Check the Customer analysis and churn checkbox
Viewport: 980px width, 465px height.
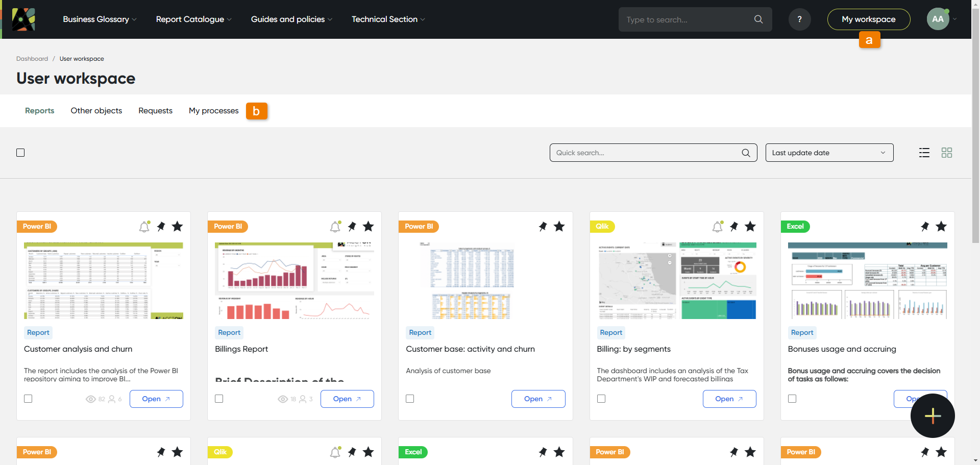coord(28,399)
